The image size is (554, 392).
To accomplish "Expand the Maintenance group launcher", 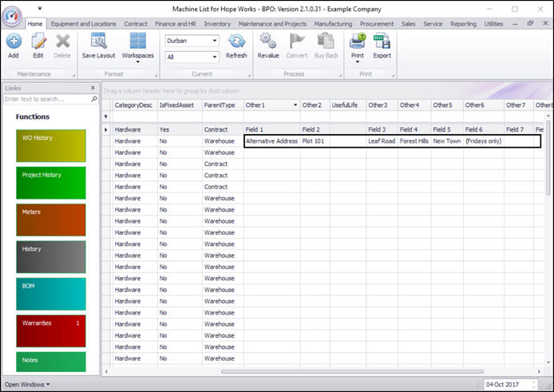I will click(x=74, y=75).
